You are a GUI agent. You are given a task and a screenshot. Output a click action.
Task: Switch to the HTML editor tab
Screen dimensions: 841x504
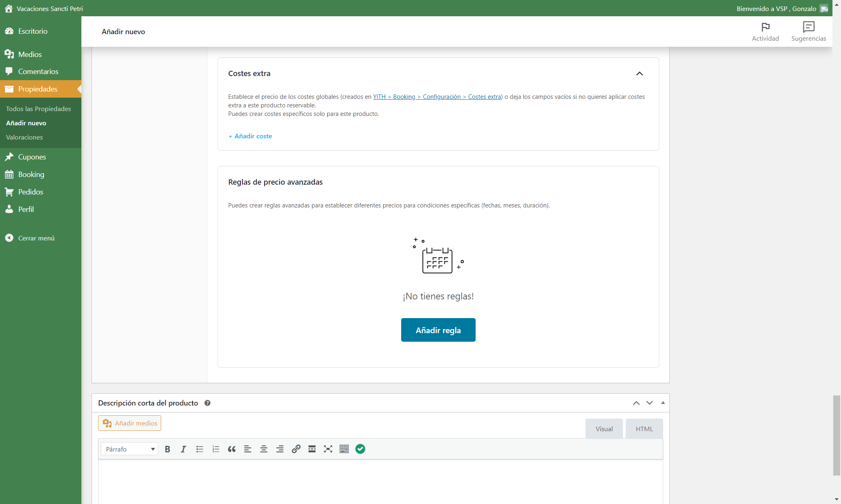tap(644, 429)
